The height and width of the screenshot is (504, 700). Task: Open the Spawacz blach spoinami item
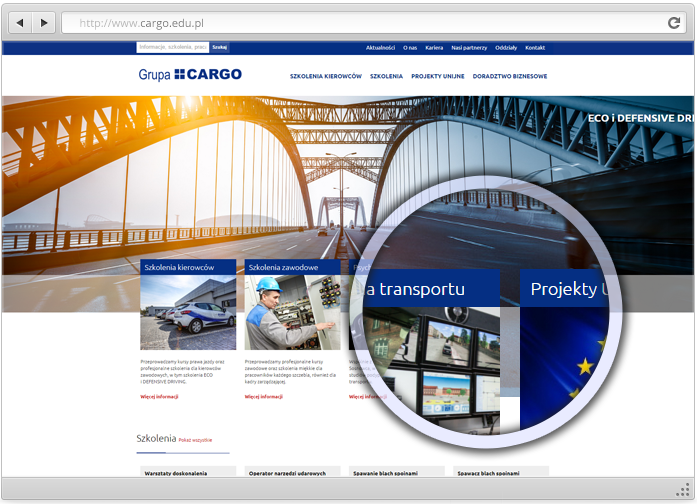pyautogui.click(x=501, y=472)
